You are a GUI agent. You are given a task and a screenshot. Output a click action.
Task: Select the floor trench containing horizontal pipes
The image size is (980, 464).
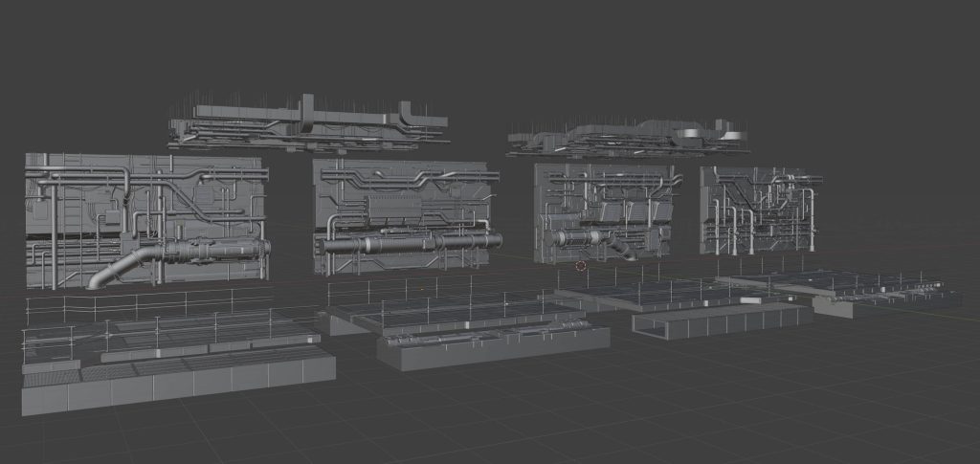[x=493, y=342]
